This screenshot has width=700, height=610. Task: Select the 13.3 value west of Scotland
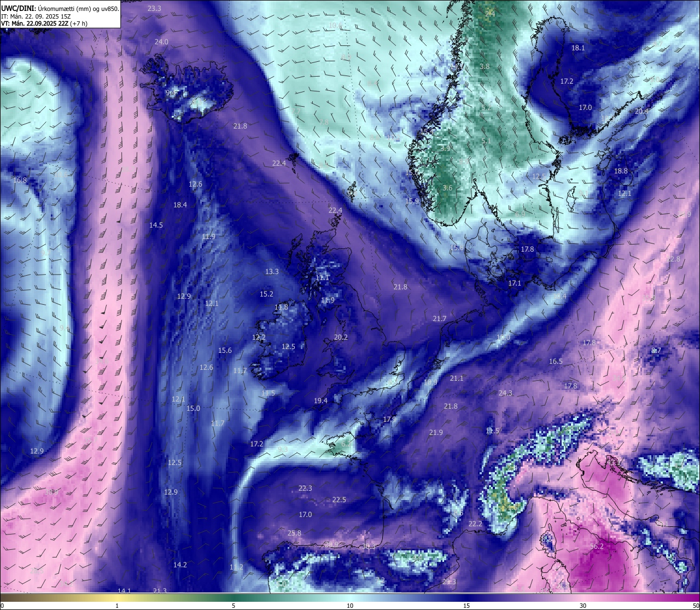(272, 271)
